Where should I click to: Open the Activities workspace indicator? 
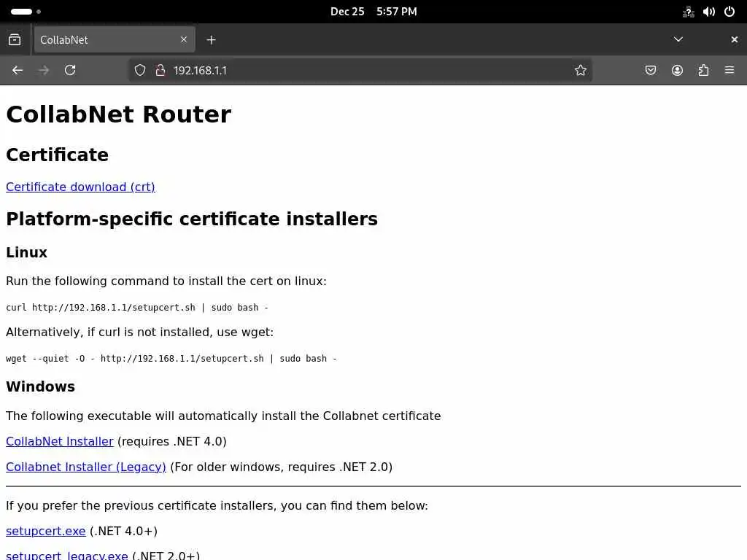(26, 12)
